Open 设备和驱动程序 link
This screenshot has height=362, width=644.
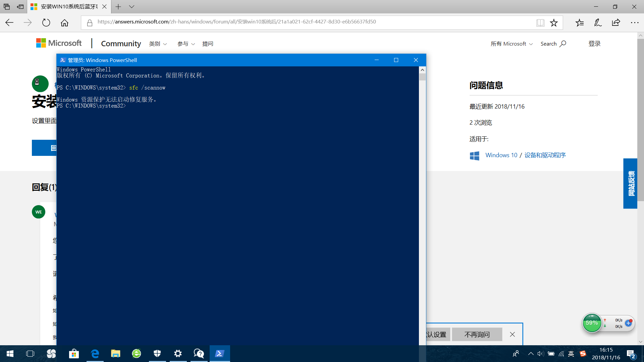pyautogui.click(x=545, y=155)
